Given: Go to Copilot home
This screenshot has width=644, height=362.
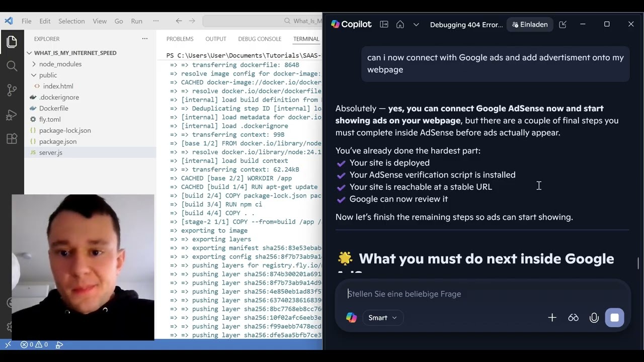Looking at the screenshot, I should [400, 25].
